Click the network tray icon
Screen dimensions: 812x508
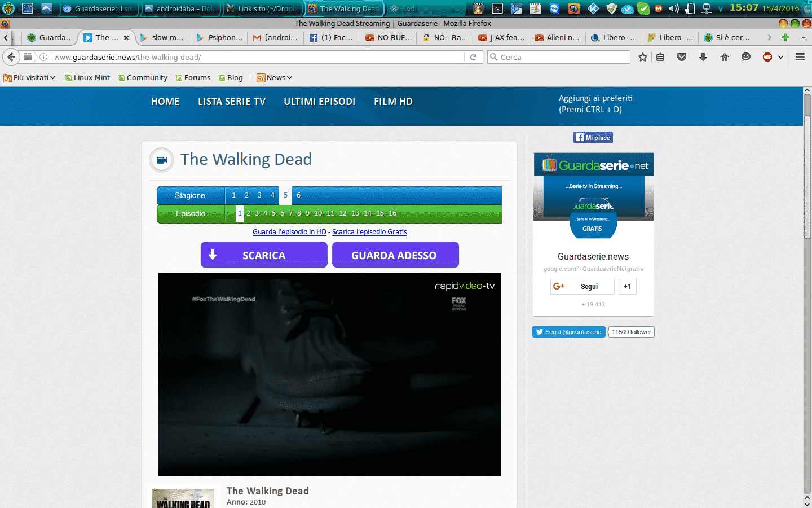point(707,8)
